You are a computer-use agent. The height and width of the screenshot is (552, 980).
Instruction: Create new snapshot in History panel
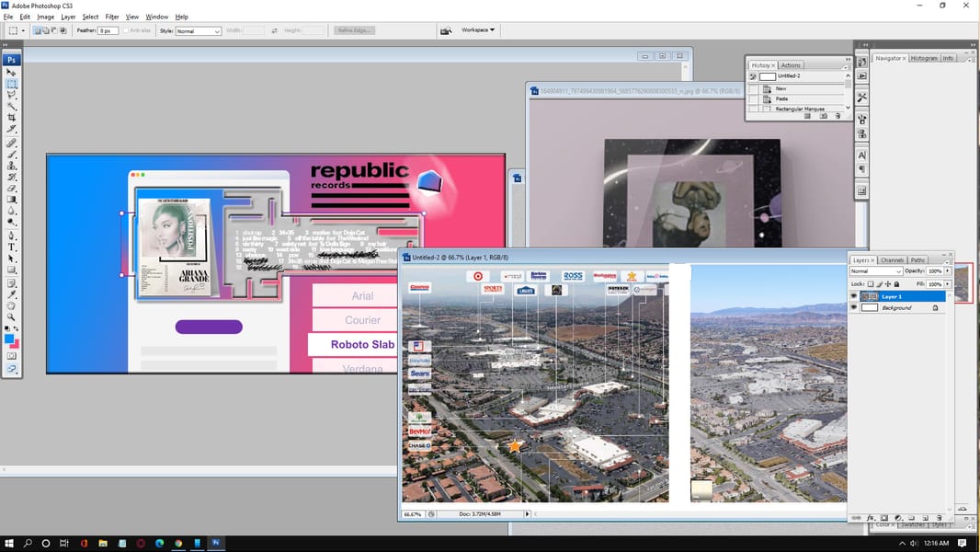pyautogui.click(x=823, y=116)
